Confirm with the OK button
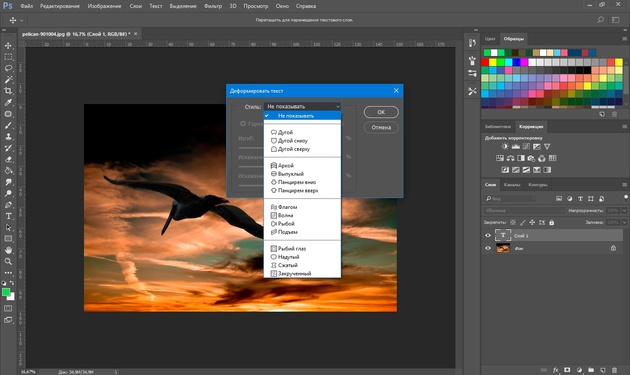630x375 pixels. pyautogui.click(x=381, y=112)
